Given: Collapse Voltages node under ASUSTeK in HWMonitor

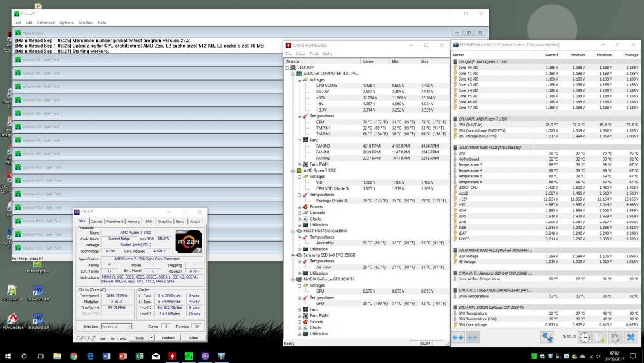Looking at the screenshot, I should [x=299, y=79].
